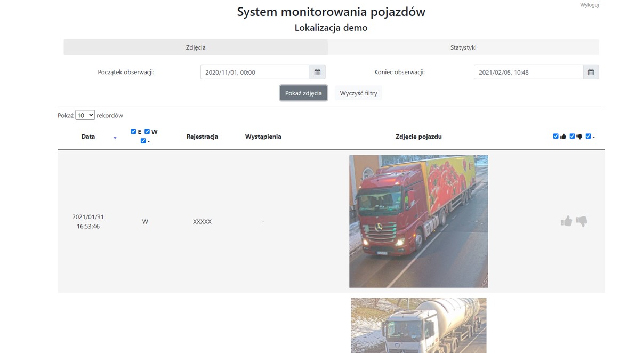Viewport: 644px width, 353px height.
Task: Click the Wystąpienia column header
Action: coord(263,137)
